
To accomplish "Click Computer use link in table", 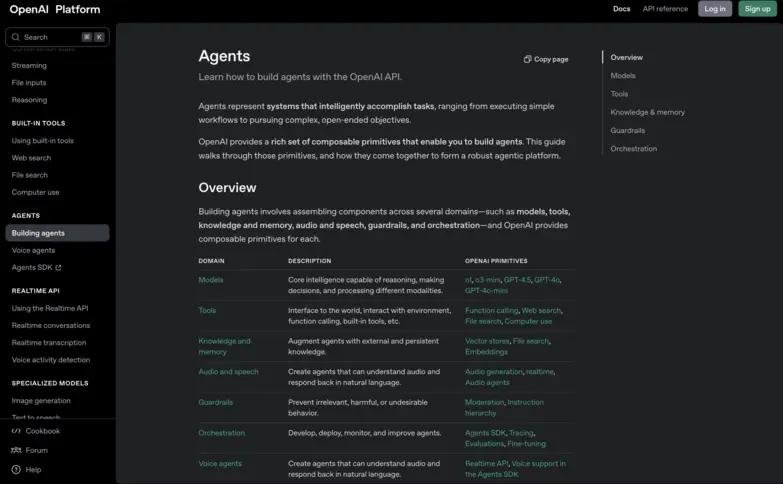I will (528, 321).
